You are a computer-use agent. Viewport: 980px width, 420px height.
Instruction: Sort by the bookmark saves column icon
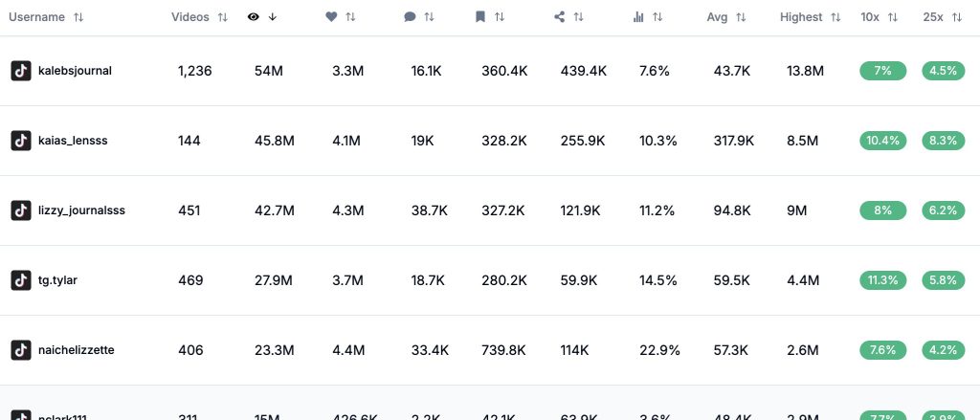point(480,17)
